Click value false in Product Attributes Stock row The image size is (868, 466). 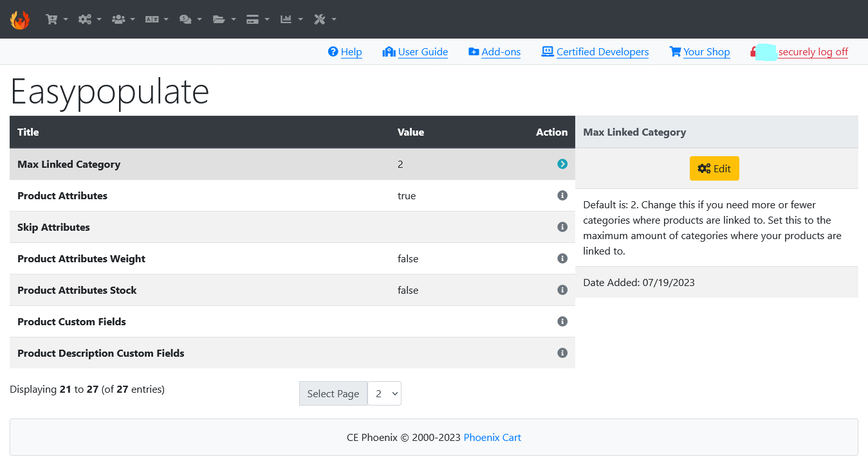pyautogui.click(x=408, y=290)
